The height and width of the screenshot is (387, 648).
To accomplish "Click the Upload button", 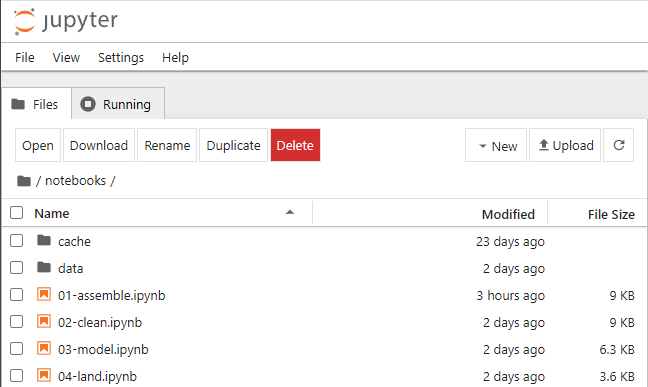I will point(565,145).
